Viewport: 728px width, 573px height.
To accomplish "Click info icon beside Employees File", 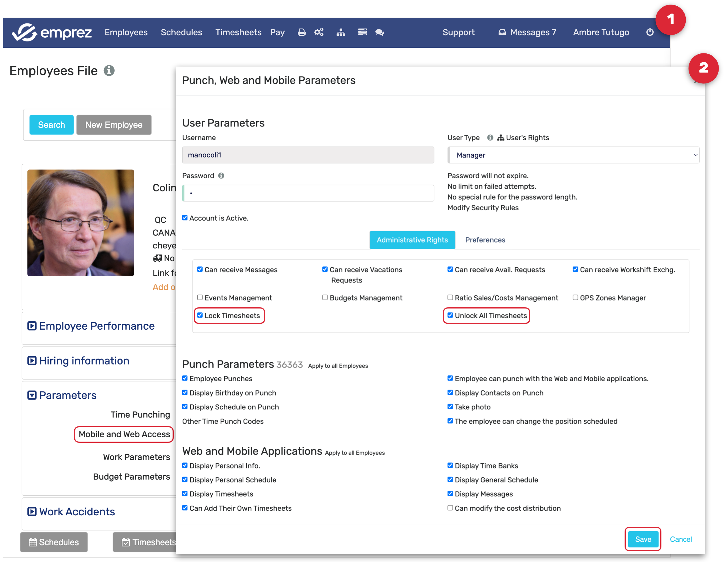I will pos(109,71).
